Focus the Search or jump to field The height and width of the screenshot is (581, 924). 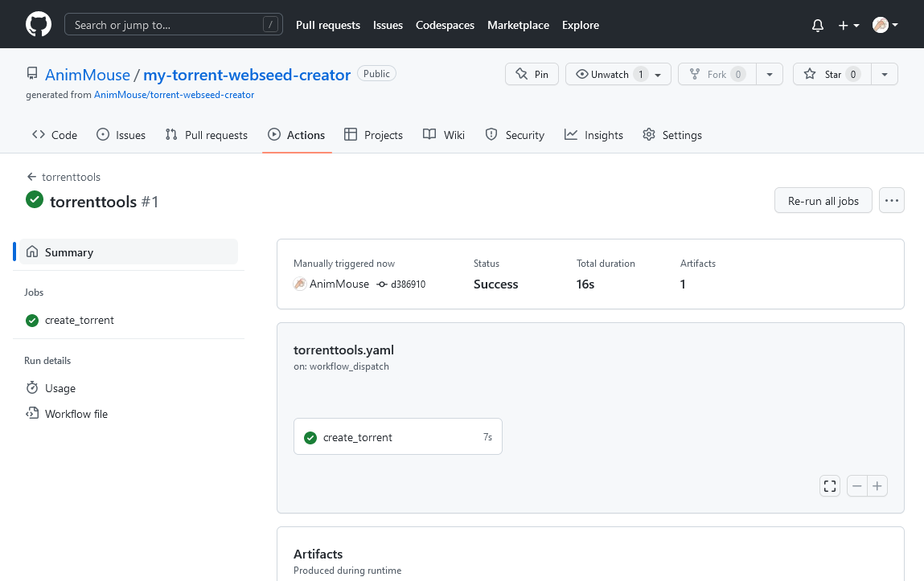[x=173, y=25]
